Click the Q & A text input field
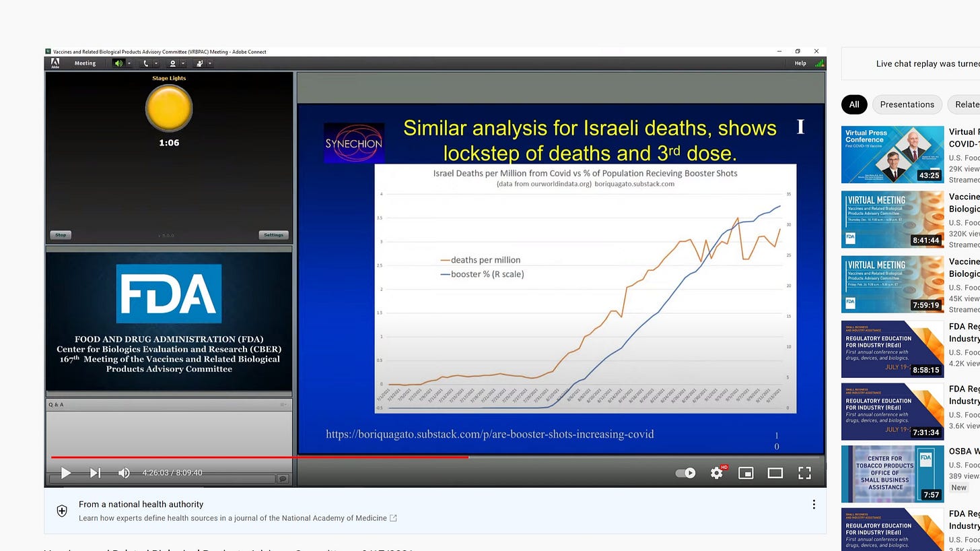 tap(162, 479)
